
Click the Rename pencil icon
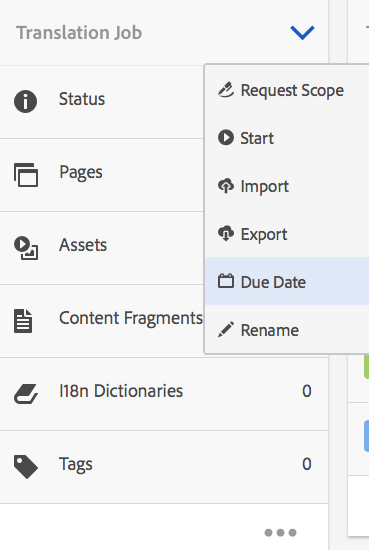click(226, 330)
